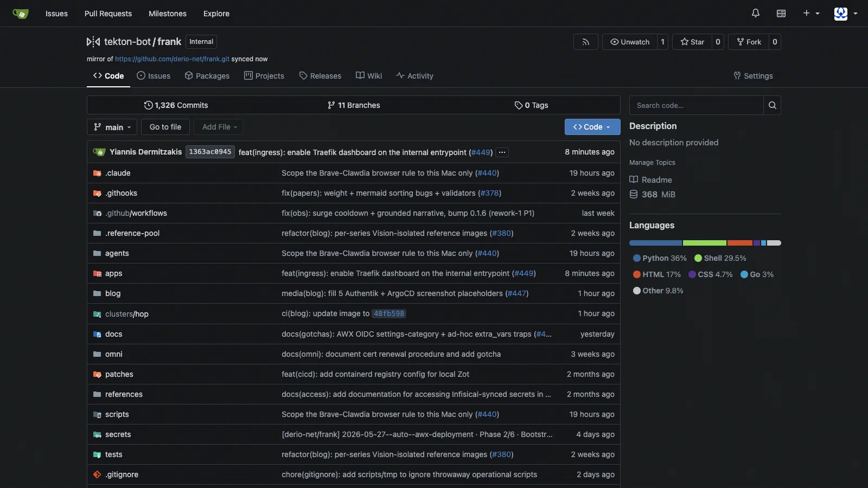This screenshot has height=488, width=868.
Task: Click the Go to file button
Action: 165,127
